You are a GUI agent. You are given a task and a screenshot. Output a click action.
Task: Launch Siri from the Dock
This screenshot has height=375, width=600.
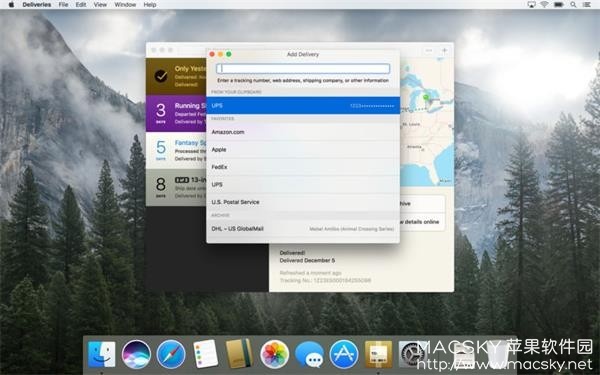click(136, 354)
